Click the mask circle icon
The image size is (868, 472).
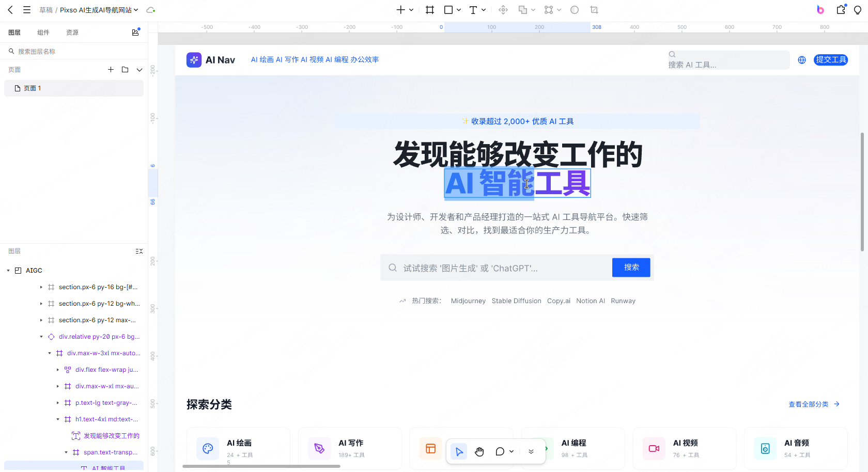click(x=575, y=10)
